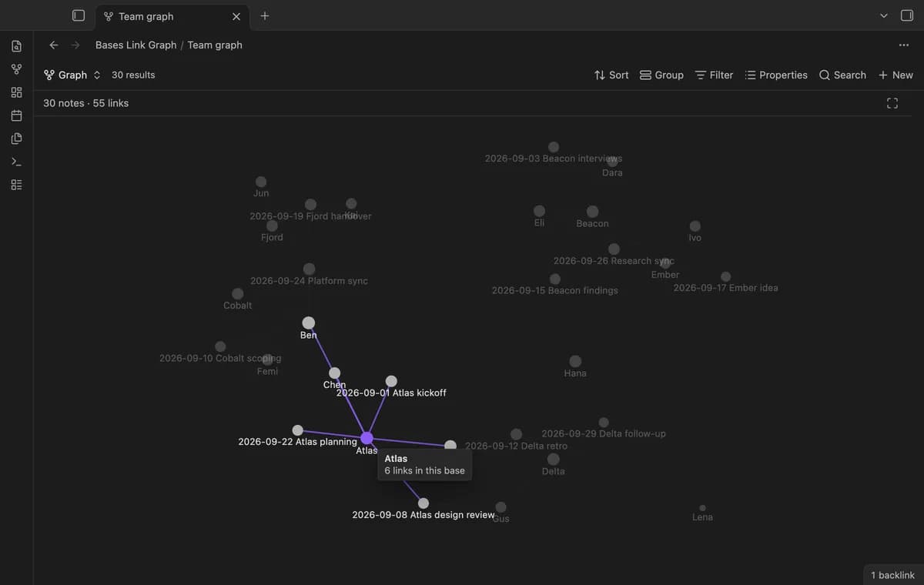Click the 30 notes · 55 links summary
The image size is (924, 585).
[85, 103]
